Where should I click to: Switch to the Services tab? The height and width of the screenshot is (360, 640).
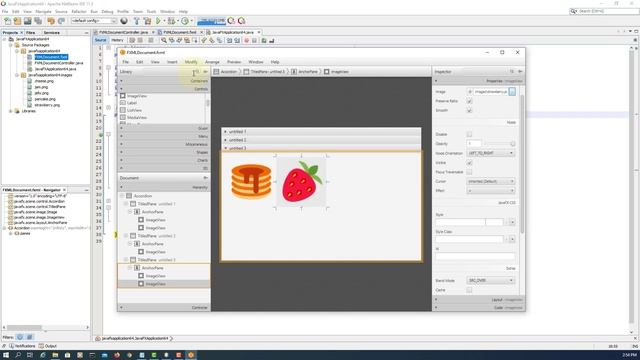pyautogui.click(x=51, y=33)
